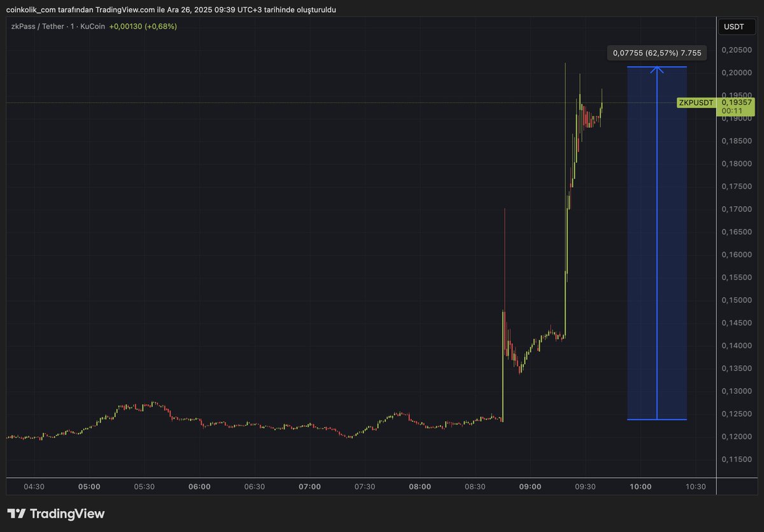
Task: Click the 08:30 time axis label
Action: point(475,487)
